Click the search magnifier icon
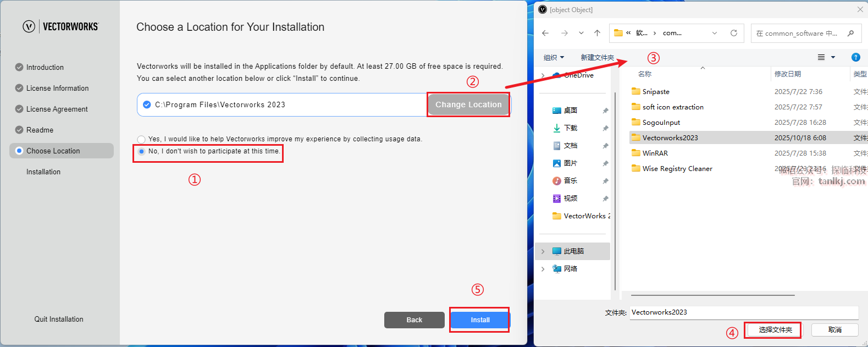This screenshot has height=347, width=868. [x=851, y=33]
